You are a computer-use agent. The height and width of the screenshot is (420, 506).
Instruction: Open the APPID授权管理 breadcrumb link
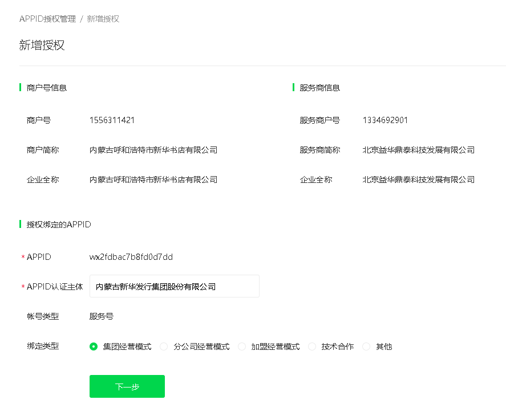coord(47,19)
